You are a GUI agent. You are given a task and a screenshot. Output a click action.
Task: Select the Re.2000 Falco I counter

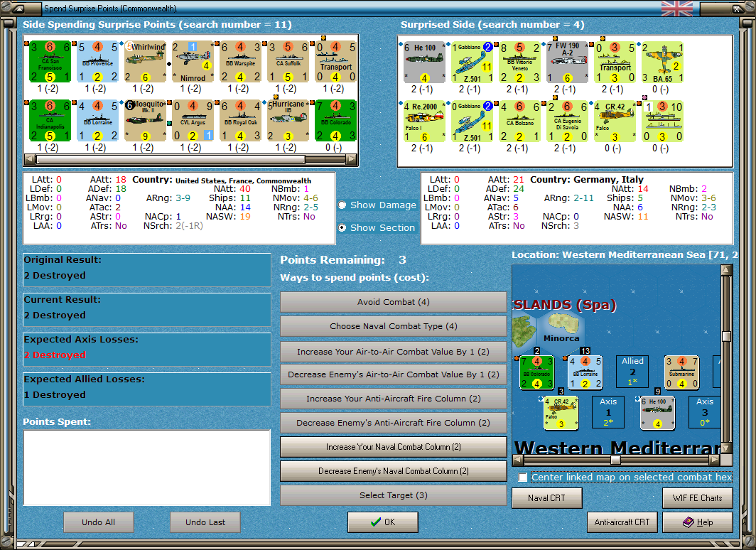[x=424, y=122]
